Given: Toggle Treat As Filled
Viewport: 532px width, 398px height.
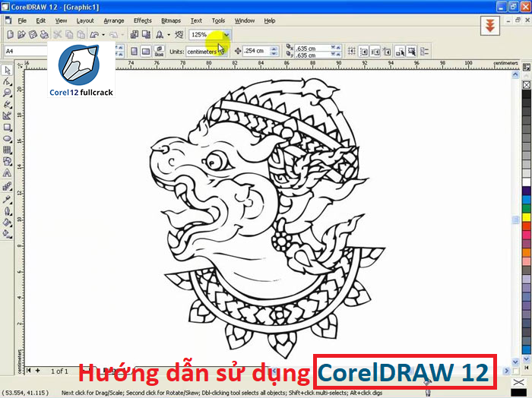Looking at the screenshot, I should coord(412,52).
